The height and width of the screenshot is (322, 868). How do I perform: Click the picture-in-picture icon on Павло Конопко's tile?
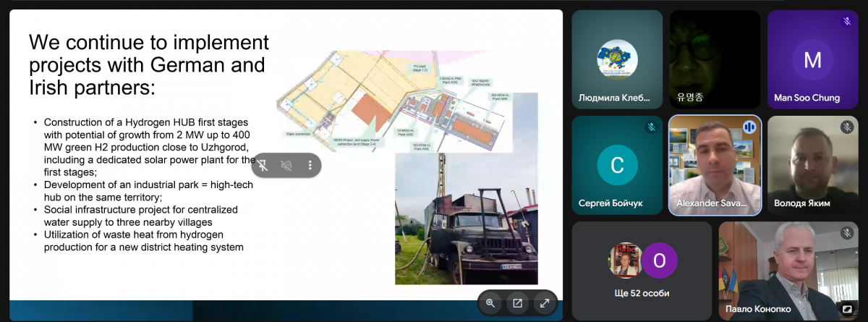click(846, 309)
